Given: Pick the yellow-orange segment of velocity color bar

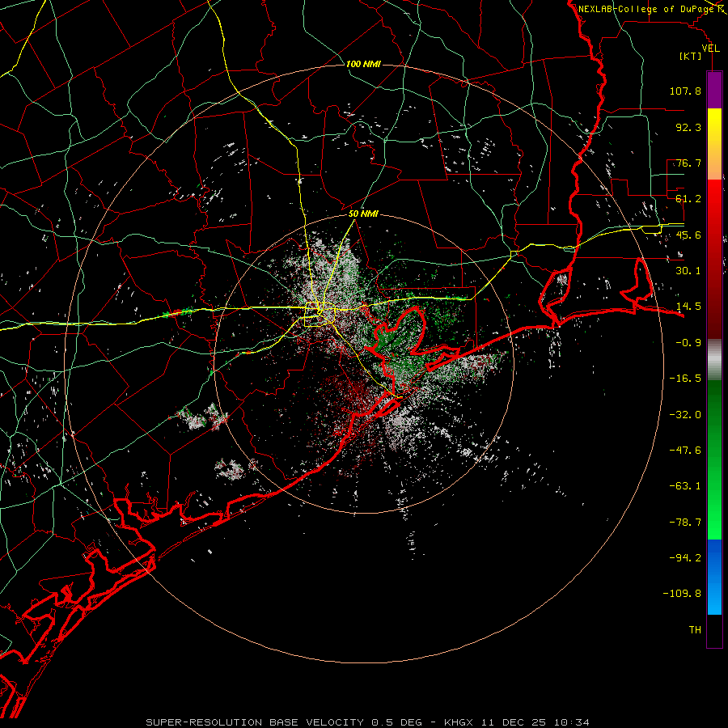Looking at the screenshot, I should [x=714, y=144].
